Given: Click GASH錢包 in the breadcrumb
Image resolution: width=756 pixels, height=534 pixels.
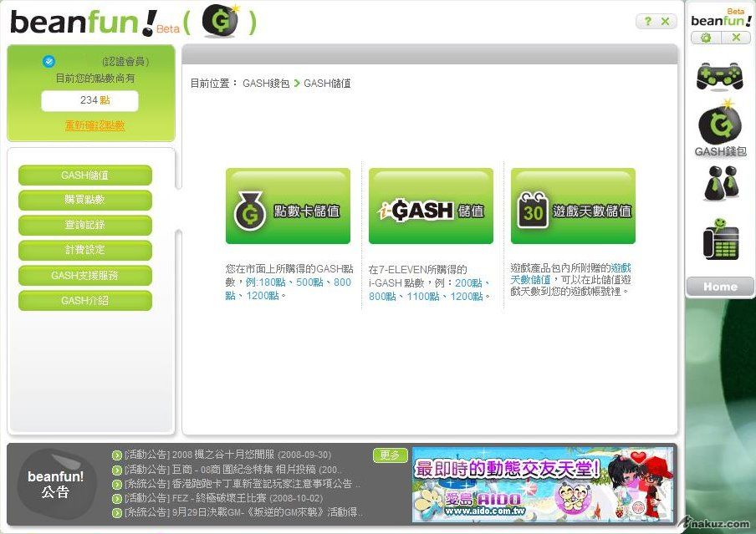Looking at the screenshot, I should pos(266,84).
